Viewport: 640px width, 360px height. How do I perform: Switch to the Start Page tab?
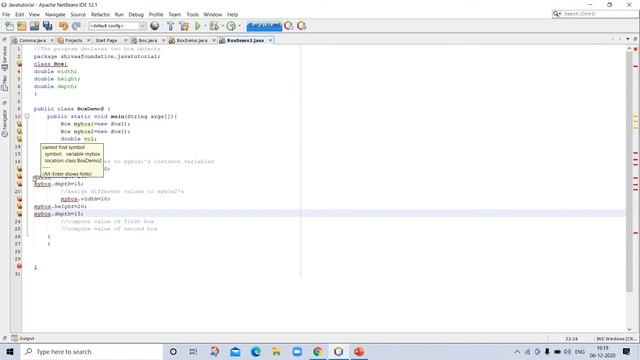point(106,40)
